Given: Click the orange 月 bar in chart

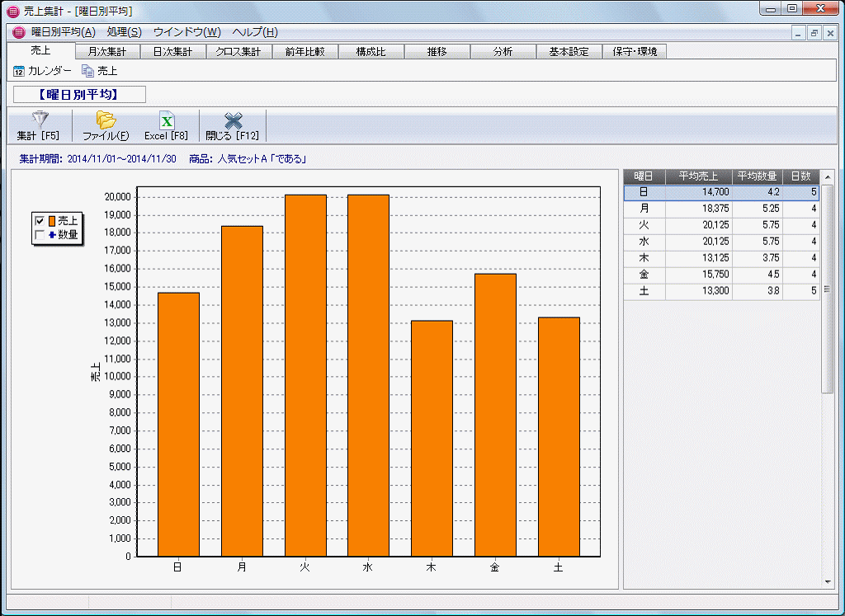Looking at the screenshot, I should [242, 391].
